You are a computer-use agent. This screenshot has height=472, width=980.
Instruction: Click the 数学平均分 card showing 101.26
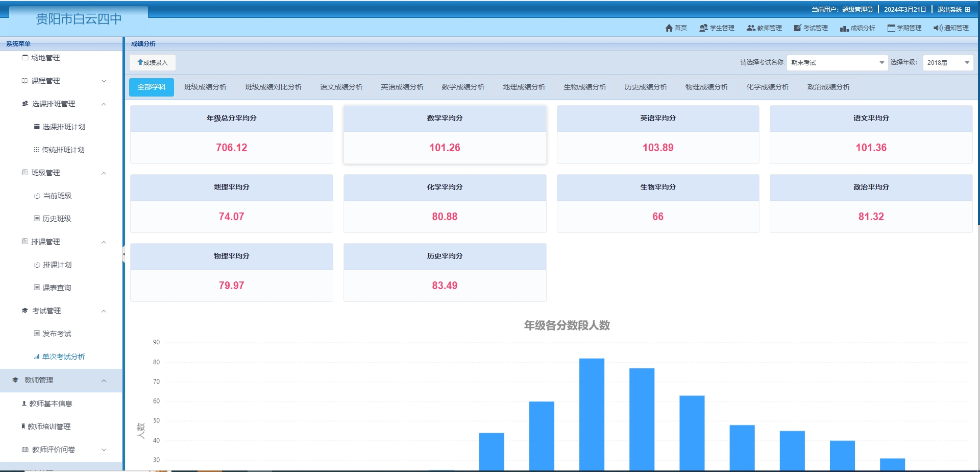[445, 134]
